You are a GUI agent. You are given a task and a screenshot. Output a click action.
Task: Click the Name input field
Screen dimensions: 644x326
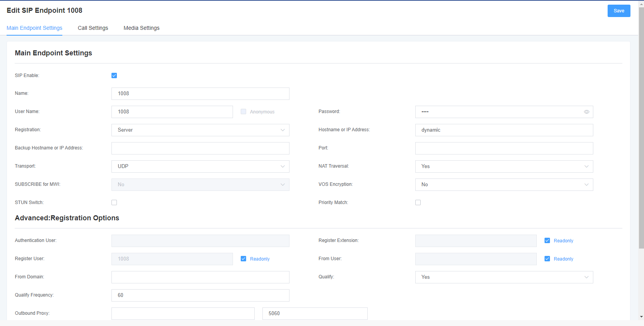[x=200, y=94]
